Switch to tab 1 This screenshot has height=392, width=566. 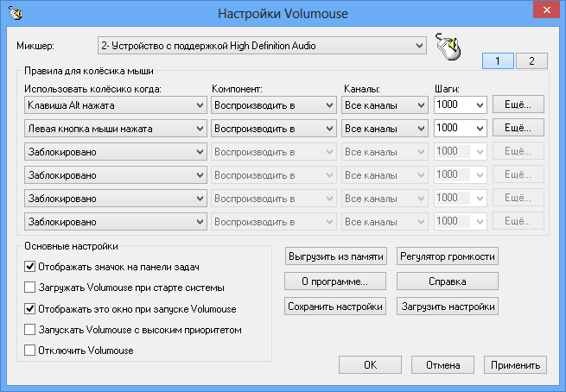coord(498,60)
